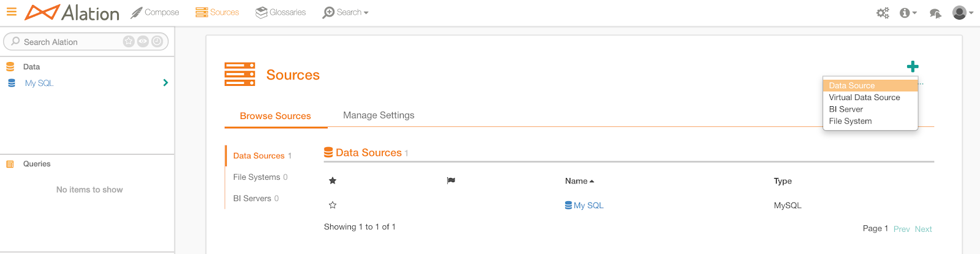The width and height of the screenshot is (980, 254).
Task: Toggle the starred filter in search box
Action: coord(129,41)
